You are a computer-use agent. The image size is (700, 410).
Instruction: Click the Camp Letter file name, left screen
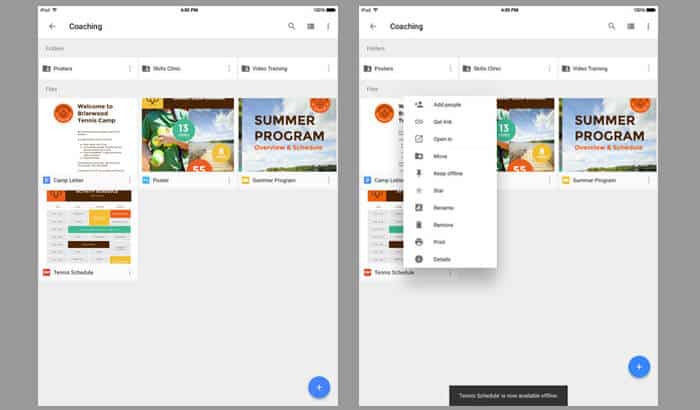(68, 180)
